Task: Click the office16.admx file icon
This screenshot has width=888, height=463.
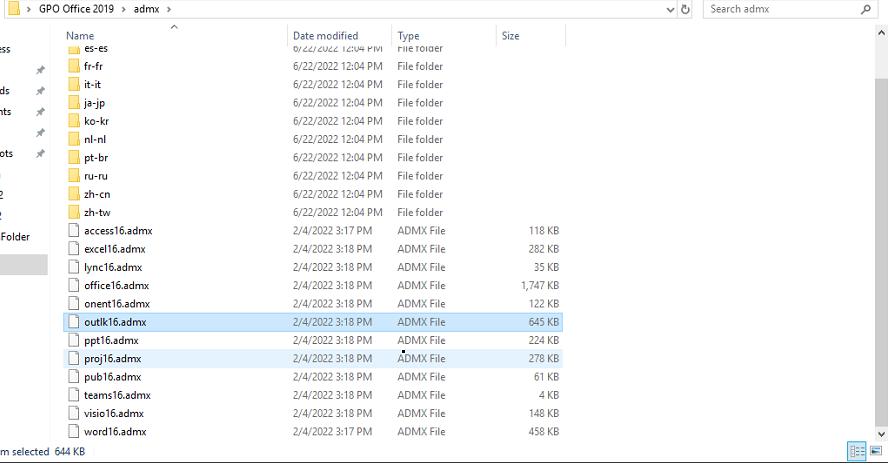Action: [x=74, y=285]
